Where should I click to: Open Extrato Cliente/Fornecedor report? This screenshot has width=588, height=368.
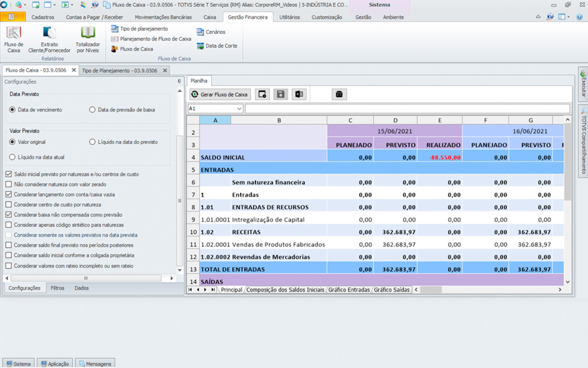[x=49, y=39]
